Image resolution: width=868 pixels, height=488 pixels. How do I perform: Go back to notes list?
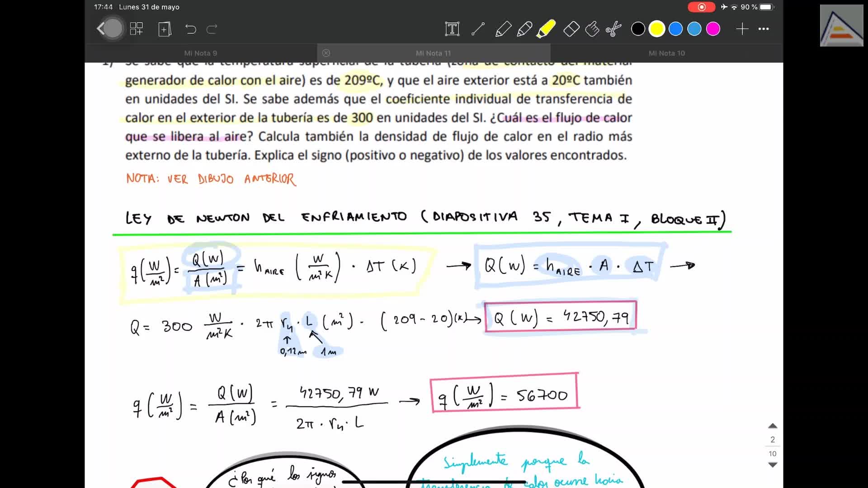(x=102, y=29)
